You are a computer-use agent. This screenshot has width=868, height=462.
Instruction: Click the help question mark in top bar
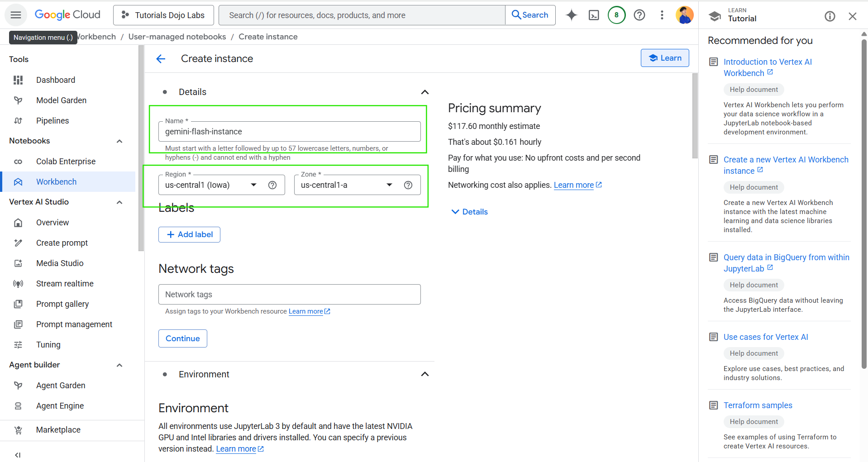point(639,15)
